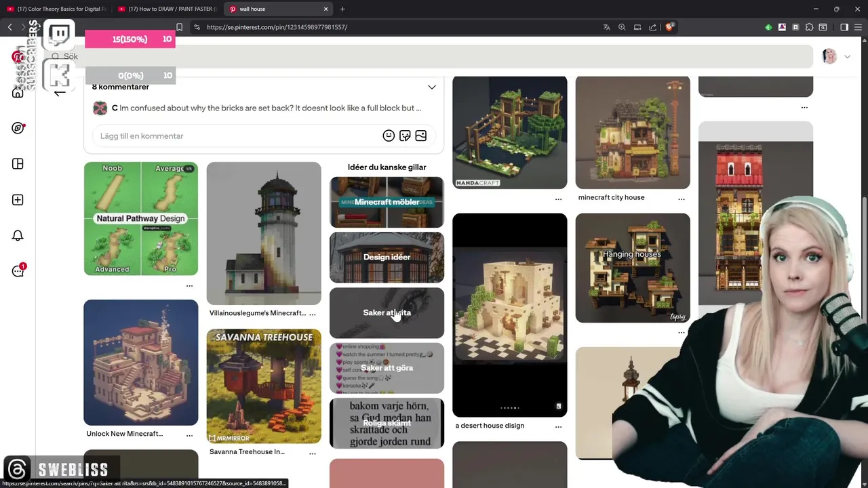868x488 pixels.
Task: Open the pixelated lighthouse pin
Action: tap(264, 233)
